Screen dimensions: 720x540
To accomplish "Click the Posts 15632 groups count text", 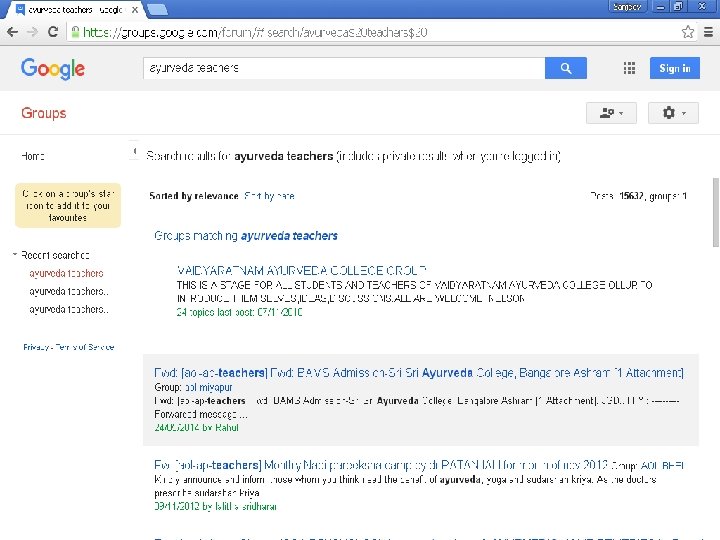I will pyautogui.click(x=639, y=196).
